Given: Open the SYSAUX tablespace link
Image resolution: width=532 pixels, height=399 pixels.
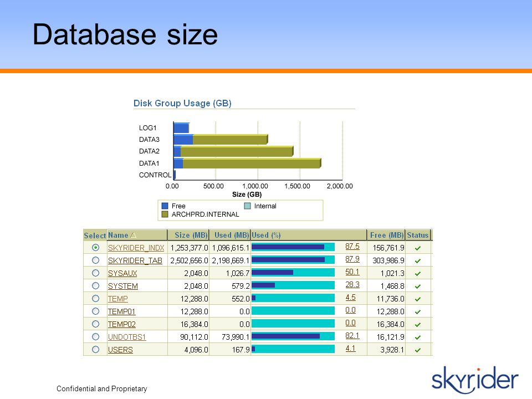Looking at the screenshot, I should [x=122, y=273].
